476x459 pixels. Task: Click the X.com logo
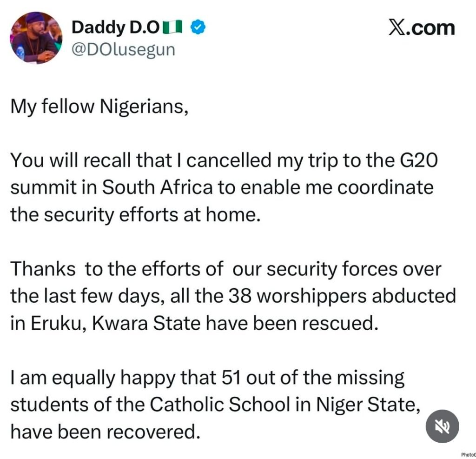422,28
